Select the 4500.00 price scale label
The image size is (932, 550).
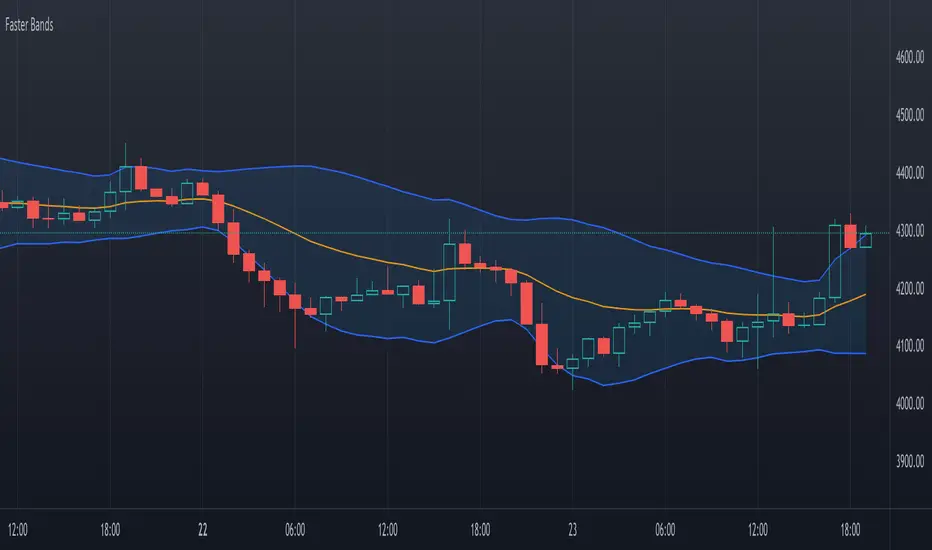coord(907,117)
